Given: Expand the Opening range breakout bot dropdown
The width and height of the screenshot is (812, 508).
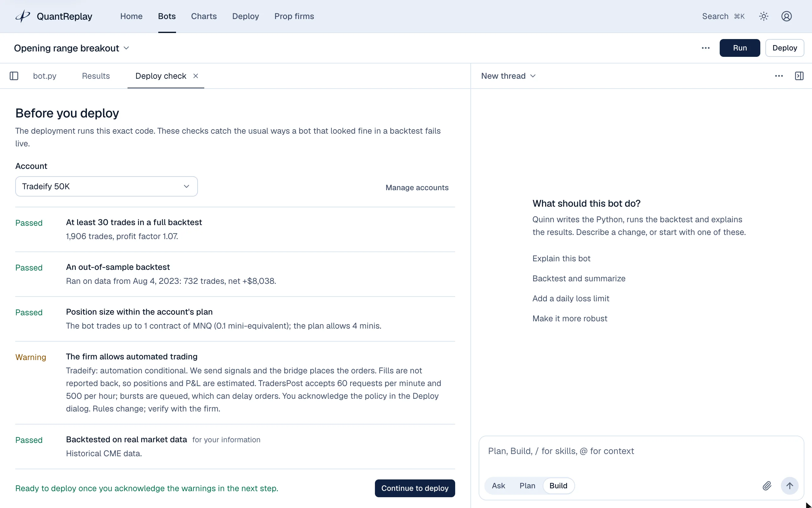Looking at the screenshot, I should tap(71, 48).
